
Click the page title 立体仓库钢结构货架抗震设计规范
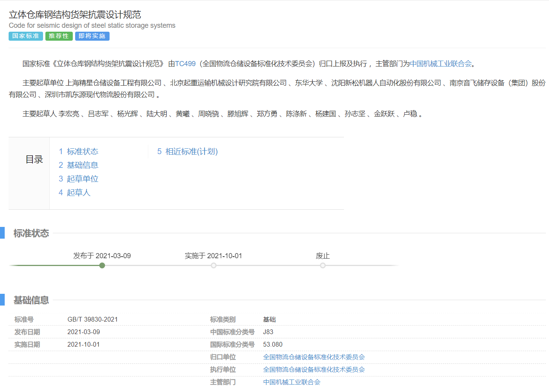pyautogui.click(x=75, y=15)
